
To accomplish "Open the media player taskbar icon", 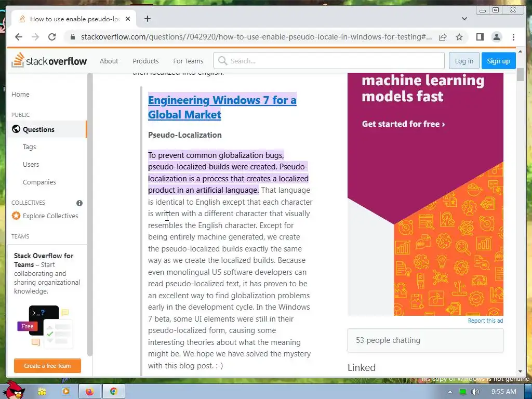I will 66,392.
